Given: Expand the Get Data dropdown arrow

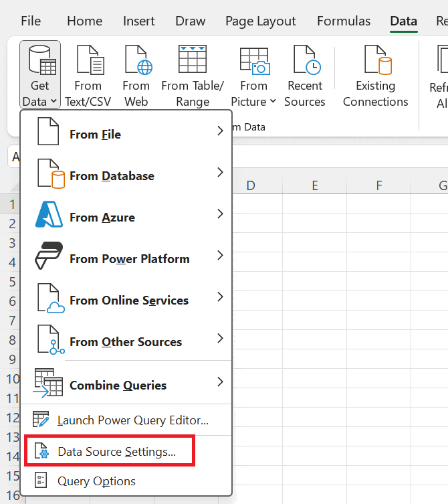Looking at the screenshot, I should coord(53,101).
